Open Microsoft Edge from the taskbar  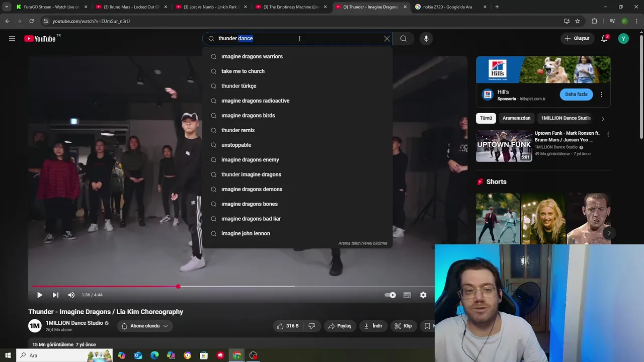(x=154, y=355)
